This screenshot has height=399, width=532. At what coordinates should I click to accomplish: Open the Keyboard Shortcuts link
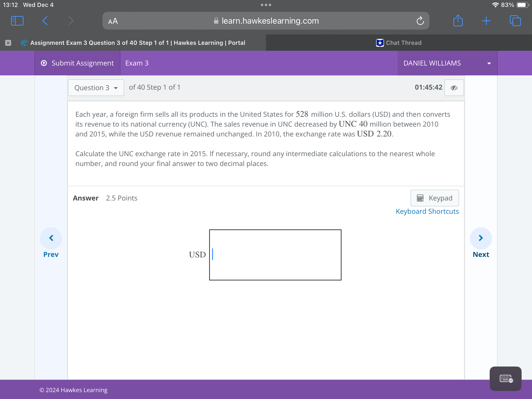(x=427, y=211)
